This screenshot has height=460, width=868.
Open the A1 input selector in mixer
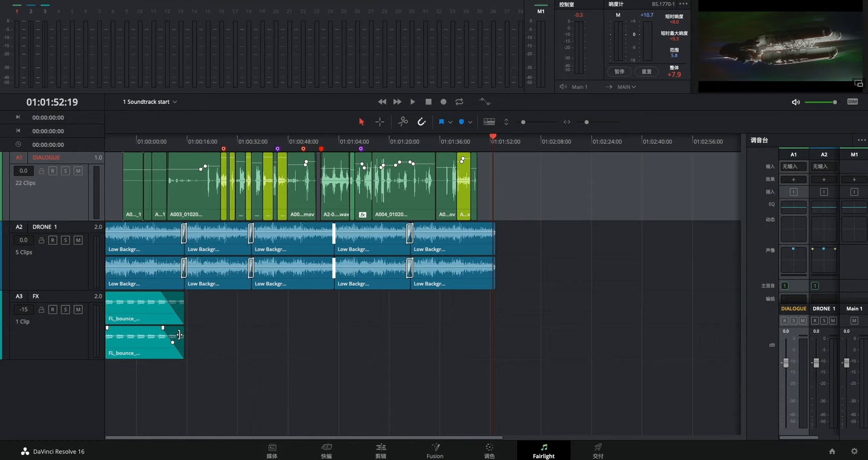[793, 167]
